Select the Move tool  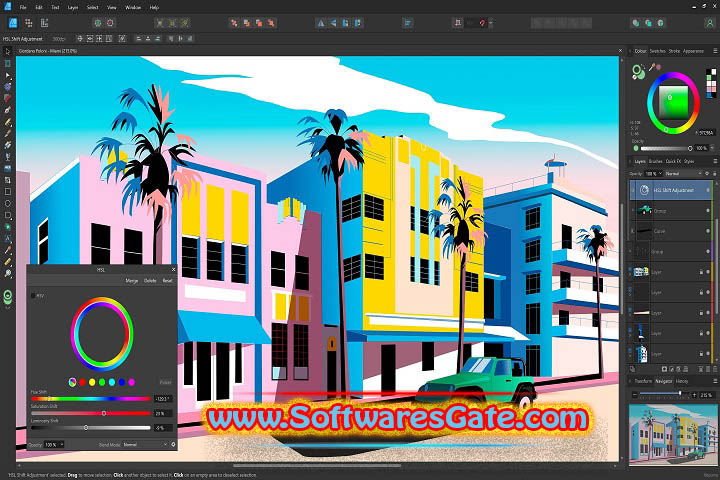pyautogui.click(x=7, y=51)
